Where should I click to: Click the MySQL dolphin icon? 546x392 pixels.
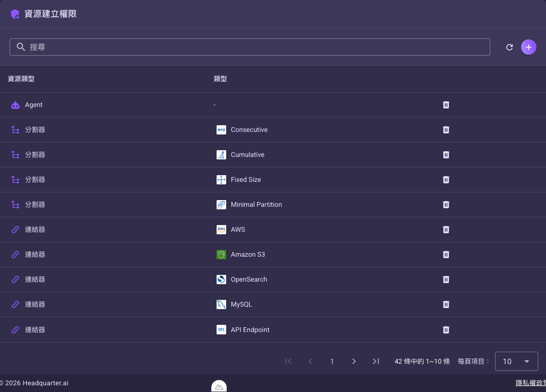[x=221, y=304]
